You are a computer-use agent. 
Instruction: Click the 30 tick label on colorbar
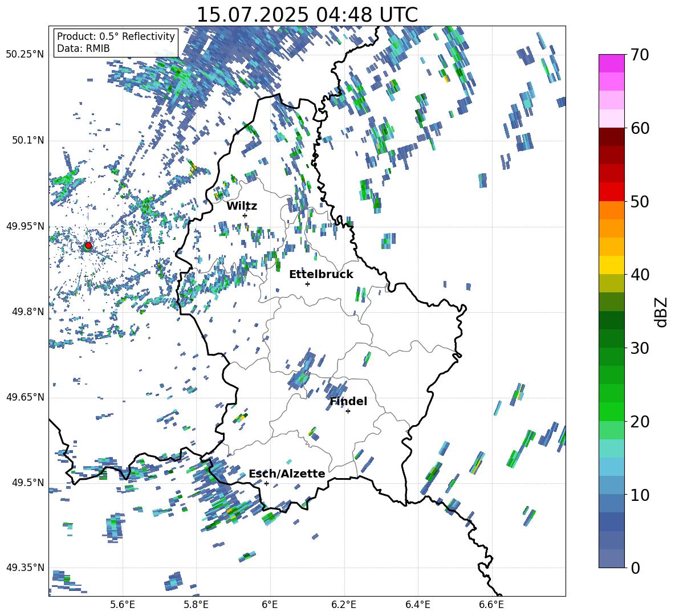click(x=640, y=348)
